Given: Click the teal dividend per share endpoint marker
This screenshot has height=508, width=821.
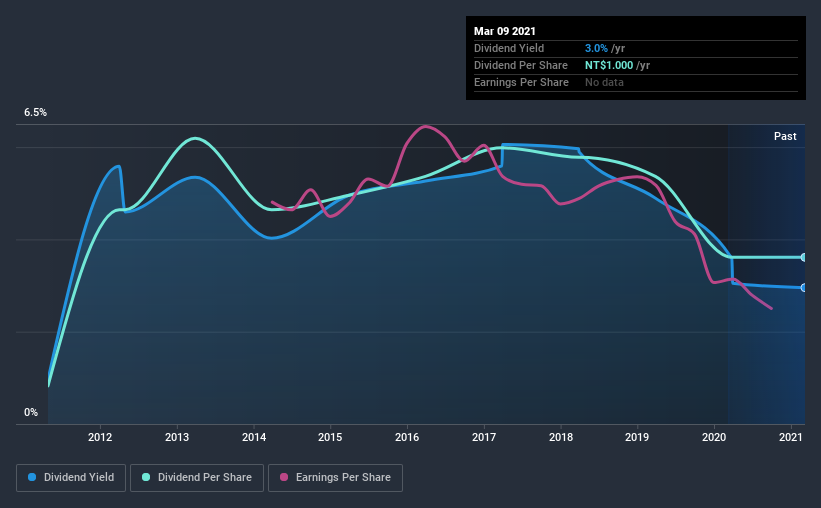Looking at the screenshot, I should [x=804, y=257].
